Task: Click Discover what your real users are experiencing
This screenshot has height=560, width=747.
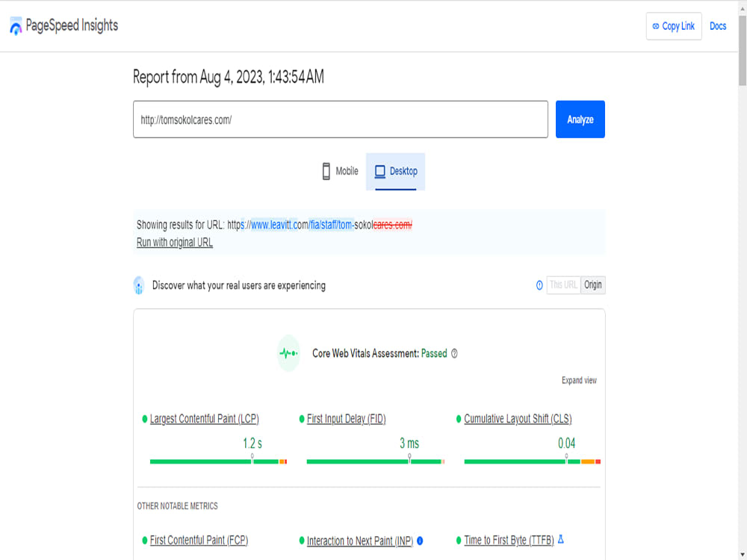Action: coord(239,286)
